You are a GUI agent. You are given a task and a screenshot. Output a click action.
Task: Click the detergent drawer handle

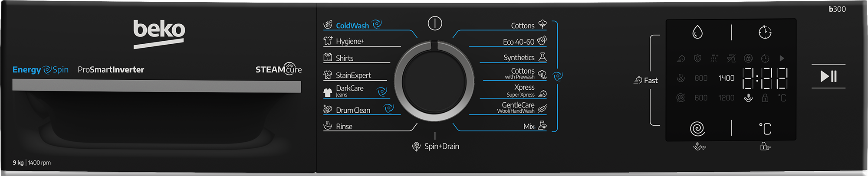tap(157, 86)
